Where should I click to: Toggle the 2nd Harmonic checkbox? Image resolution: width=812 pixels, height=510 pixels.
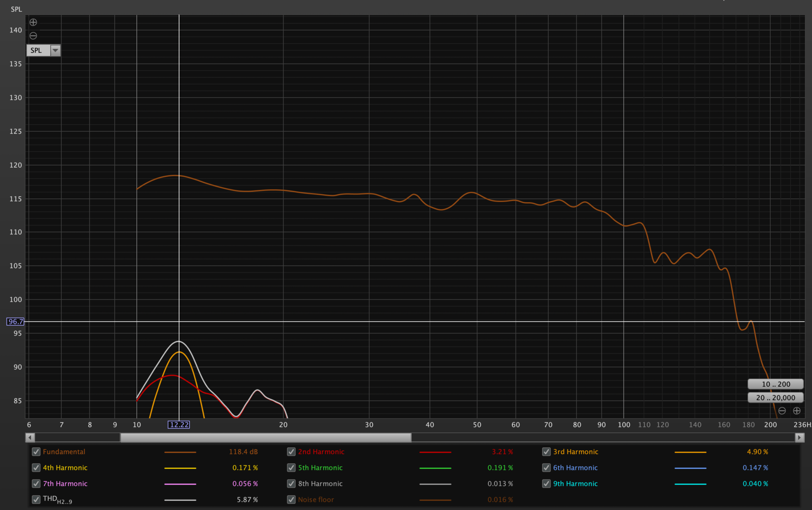[x=291, y=452]
